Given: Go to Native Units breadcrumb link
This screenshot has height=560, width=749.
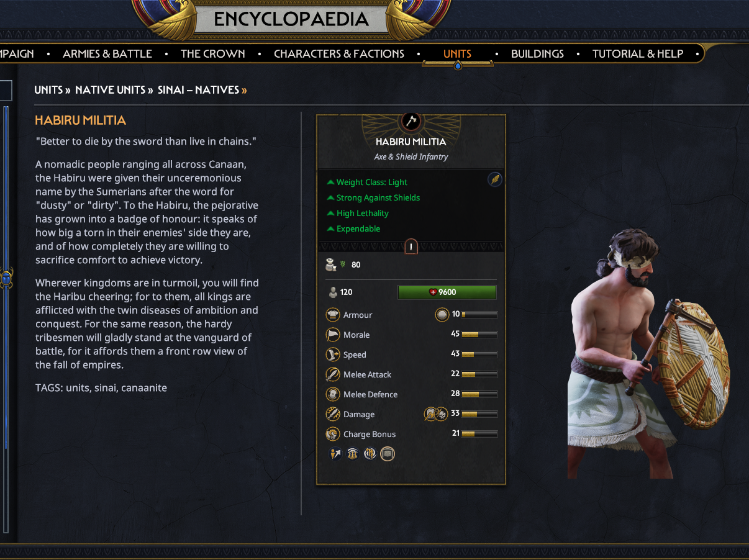Looking at the screenshot, I should (111, 90).
